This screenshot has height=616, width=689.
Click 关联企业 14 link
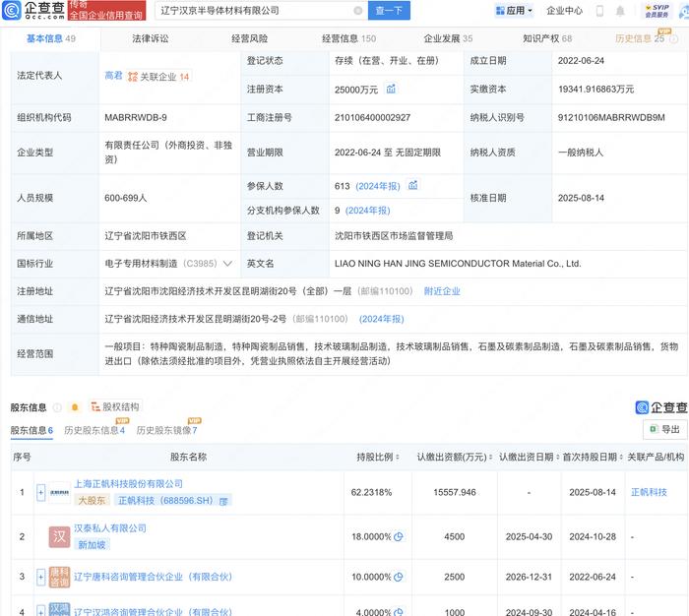pos(158,77)
